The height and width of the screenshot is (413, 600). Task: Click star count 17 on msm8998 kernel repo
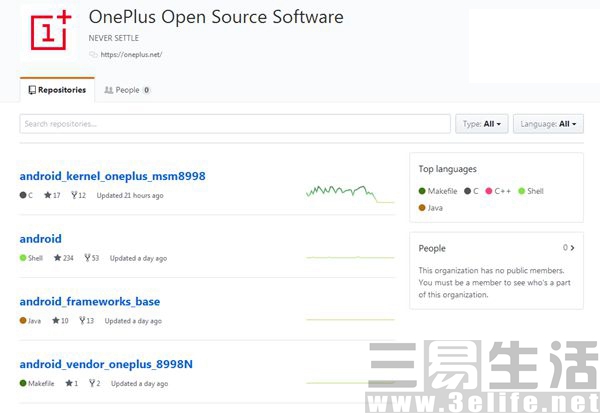coord(52,195)
